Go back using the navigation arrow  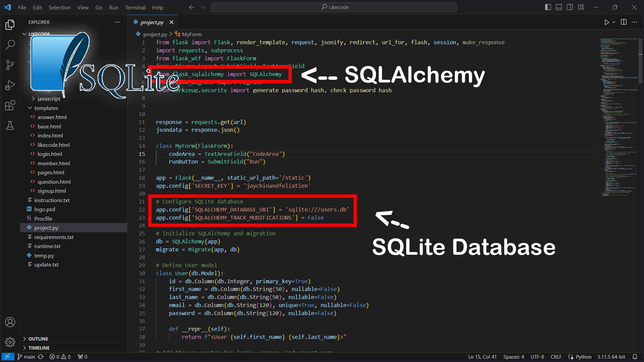point(192,7)
